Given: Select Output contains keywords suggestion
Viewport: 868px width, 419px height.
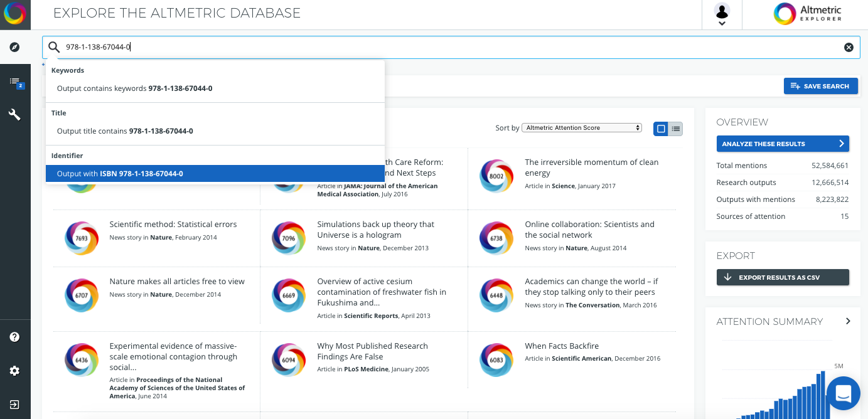Looking at the screenshot, I should point(215,88).
